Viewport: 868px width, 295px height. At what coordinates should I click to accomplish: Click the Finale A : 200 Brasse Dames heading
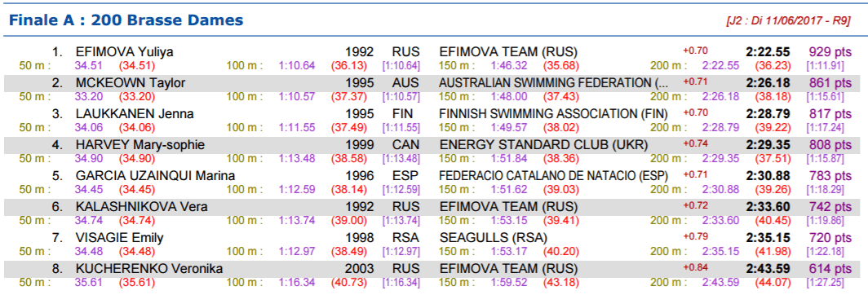point(126,20)
